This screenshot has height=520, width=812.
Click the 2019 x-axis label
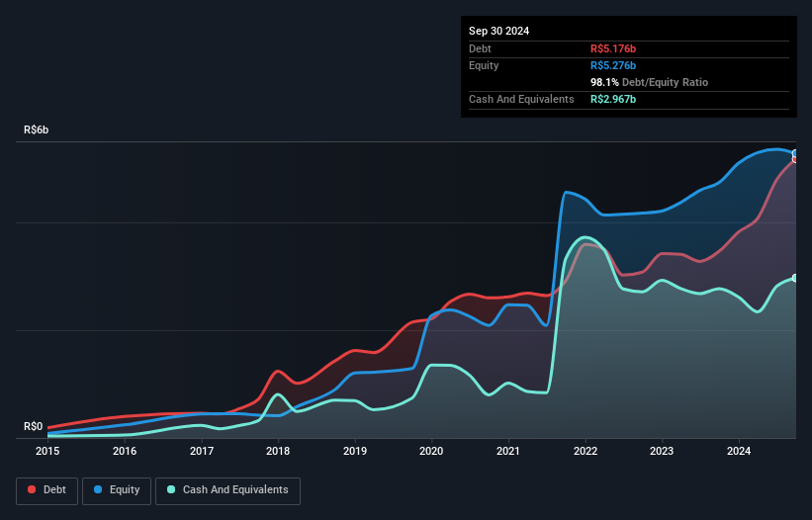pos(355,451)
